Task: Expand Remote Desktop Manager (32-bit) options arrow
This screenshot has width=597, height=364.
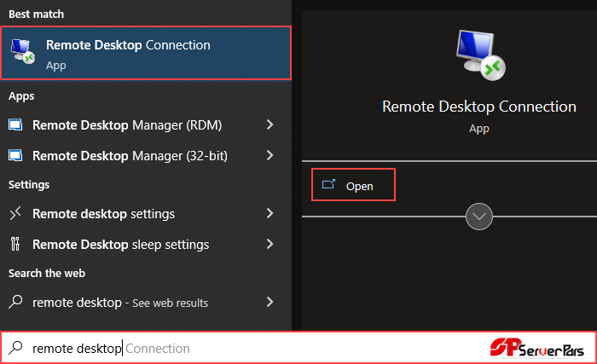Action: tap(270, 155)
